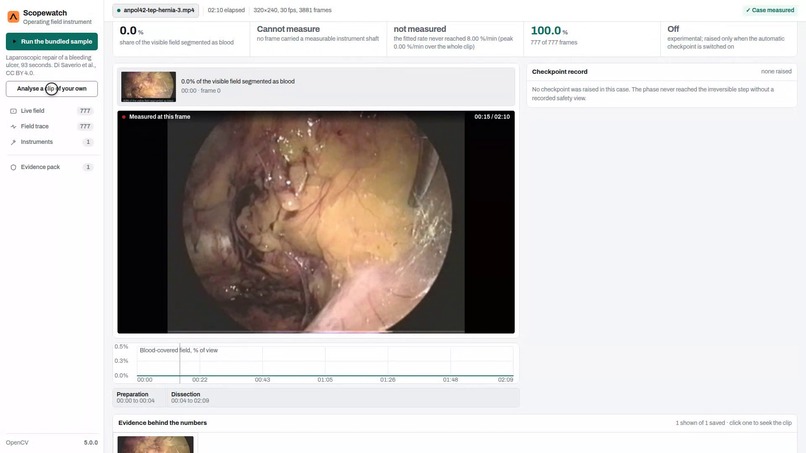The height and width of the screenshot is (453, 806).
Task: Click the Scopewatch orange logo icon
Action: click(13, 17)
